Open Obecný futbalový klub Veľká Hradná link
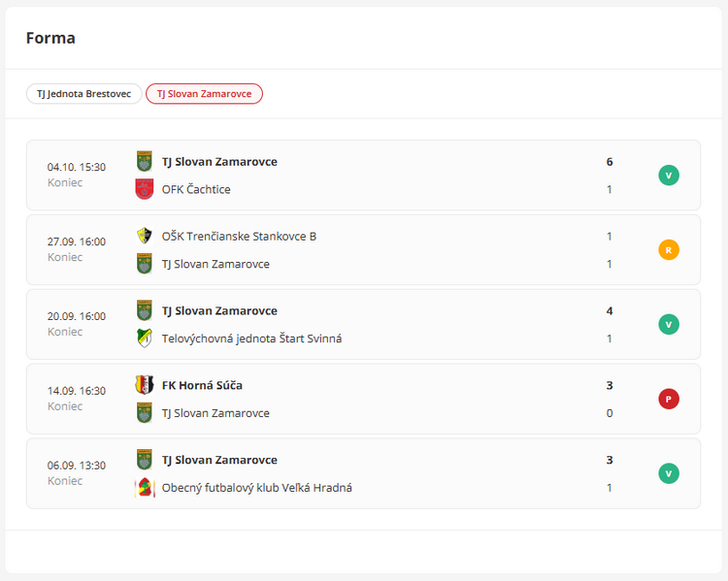The height and width of the screenshot is (581, 728). pyautogui.click(x=256, y=488)
